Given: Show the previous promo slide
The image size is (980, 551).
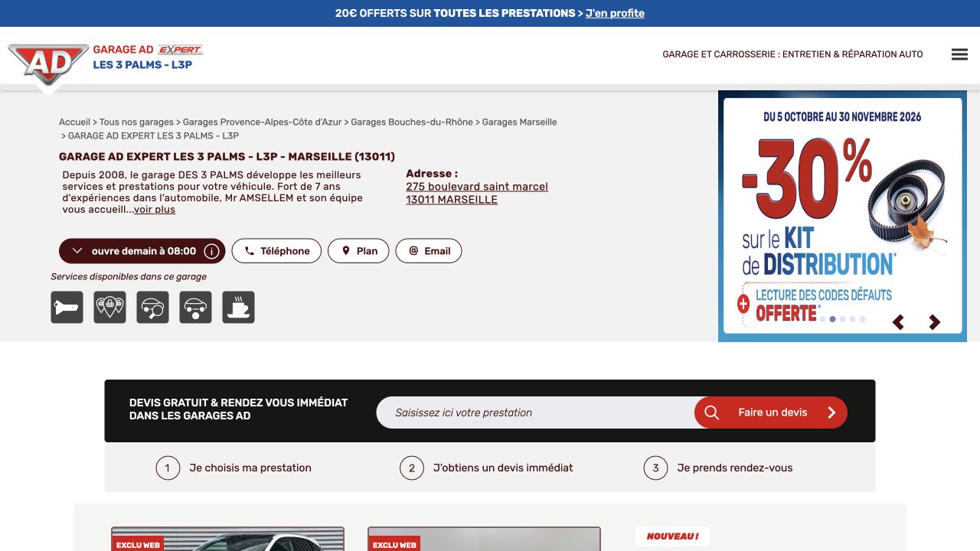Looking at the screenshot, I should pos(898,322).
